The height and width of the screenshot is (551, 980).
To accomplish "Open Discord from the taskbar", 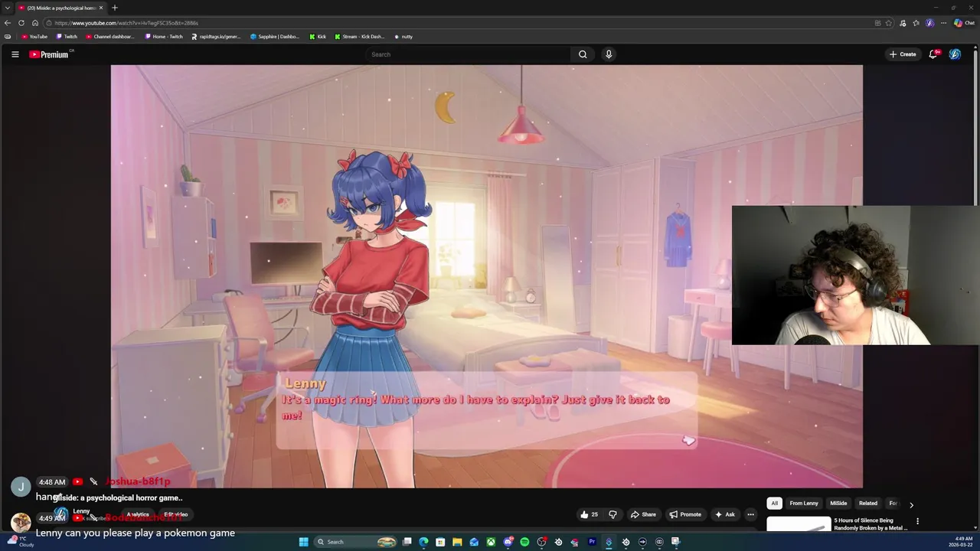I will [x=508, y=542].
